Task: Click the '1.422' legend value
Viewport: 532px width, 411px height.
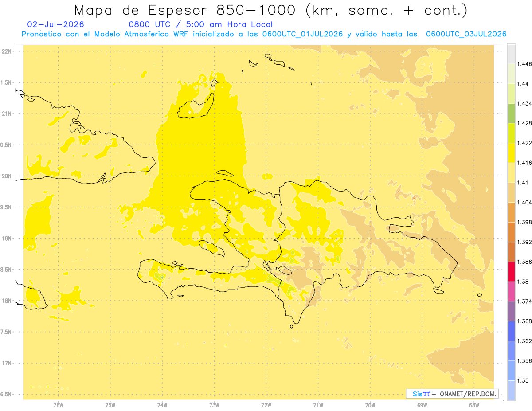Action: click(524, 143)
